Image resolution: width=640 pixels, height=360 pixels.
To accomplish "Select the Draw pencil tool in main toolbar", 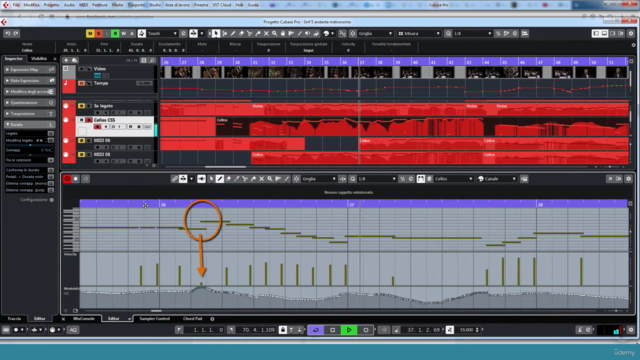I will tap(233, 33).
